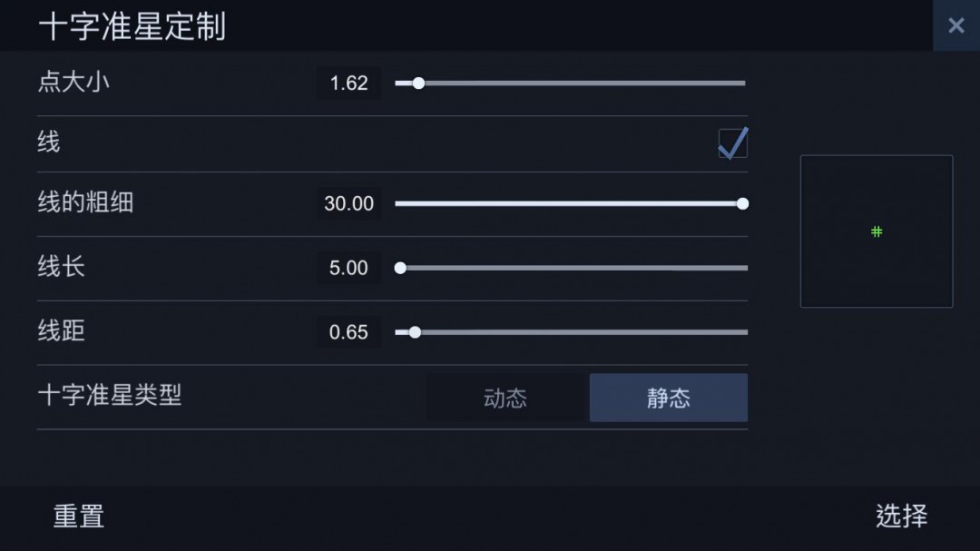Click the 线长 slider handle
Screen dimensions: 980x551
click(x=401, y=269)
